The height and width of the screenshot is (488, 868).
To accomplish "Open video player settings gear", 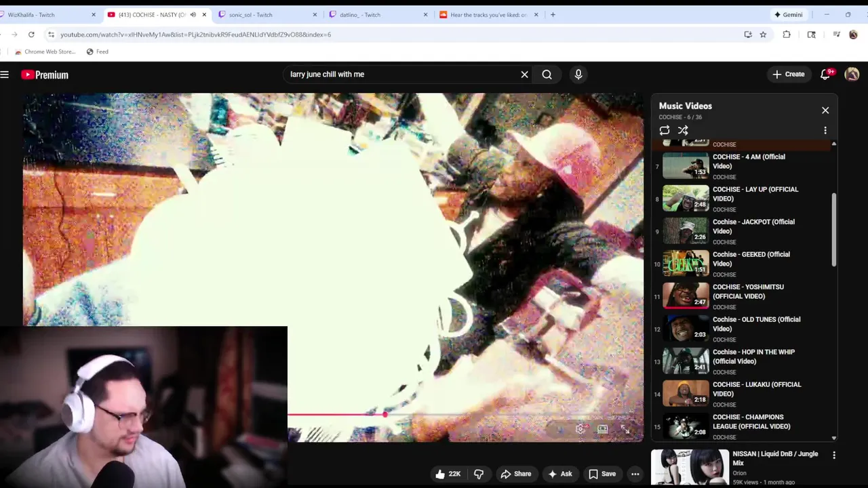I will (x=580, y=429).
